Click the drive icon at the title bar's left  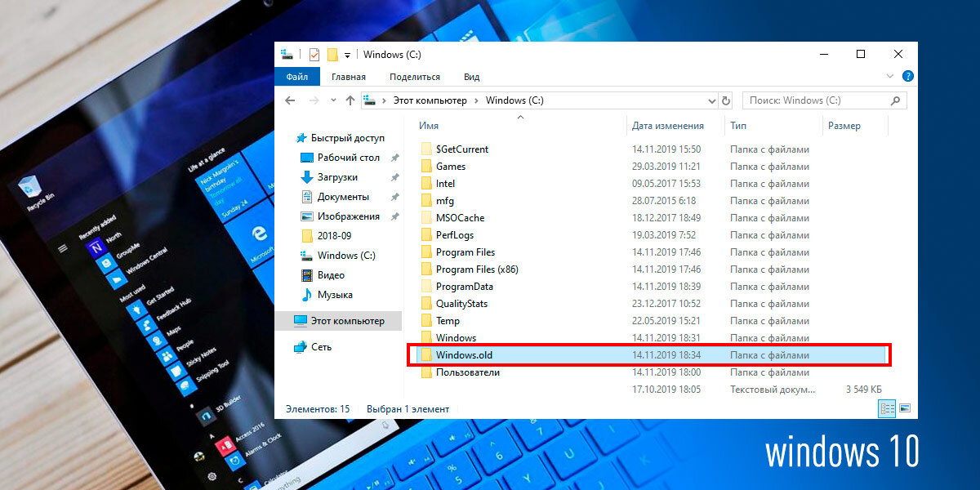[287, 54]
